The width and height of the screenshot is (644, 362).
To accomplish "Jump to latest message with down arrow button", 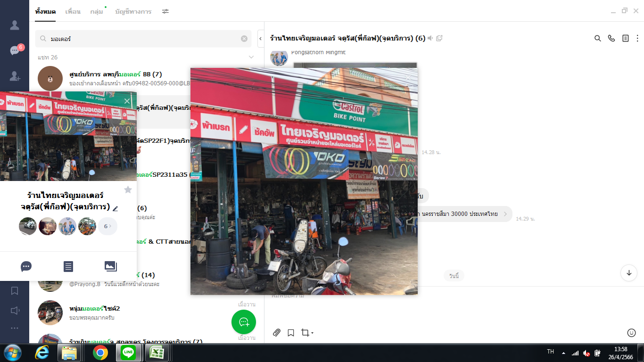I will 628,272.
